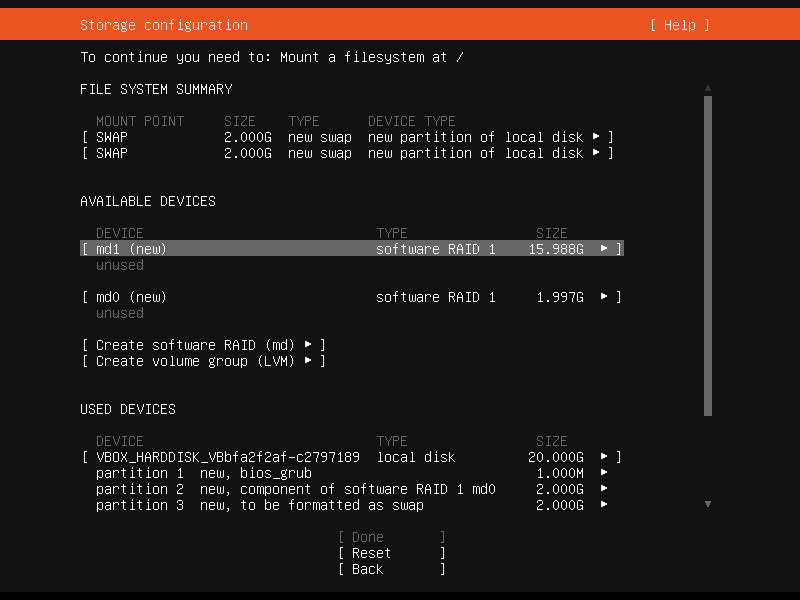Click md1 size 15.988G
The width and height of the screenshot is (800, 600).
point(556,249)
